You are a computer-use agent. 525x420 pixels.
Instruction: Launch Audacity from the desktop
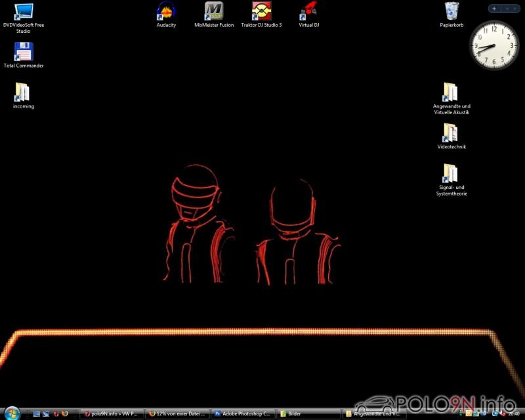166,14
